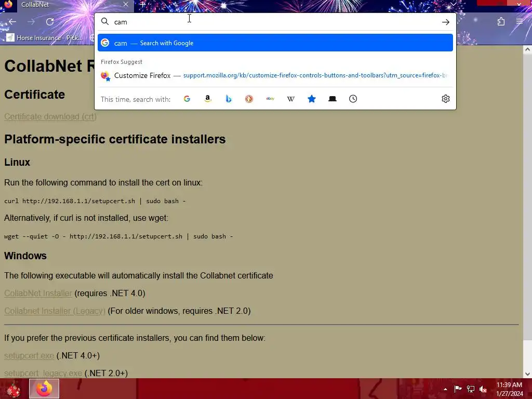Click the Firefox taskbar icon

coord(44,389)
